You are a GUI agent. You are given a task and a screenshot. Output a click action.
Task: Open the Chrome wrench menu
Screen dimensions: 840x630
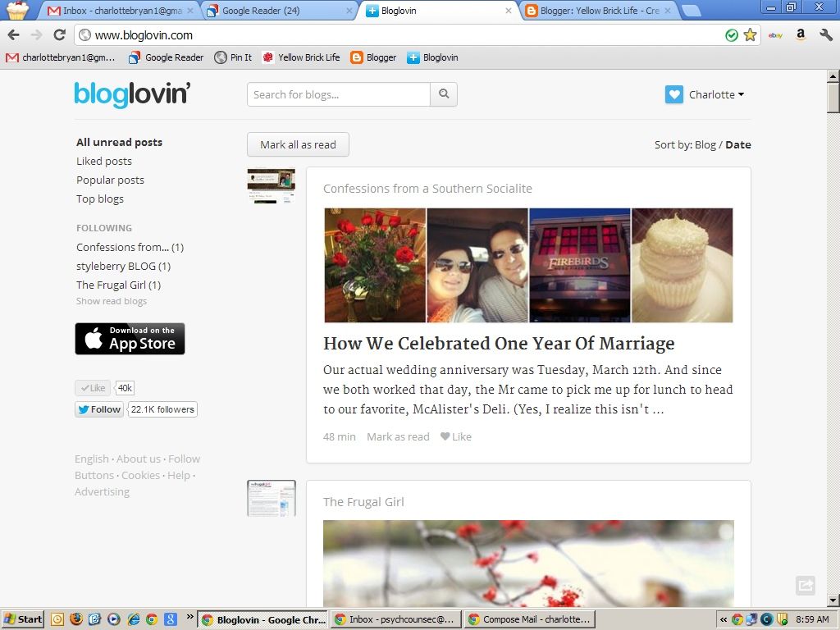point(825,35)
